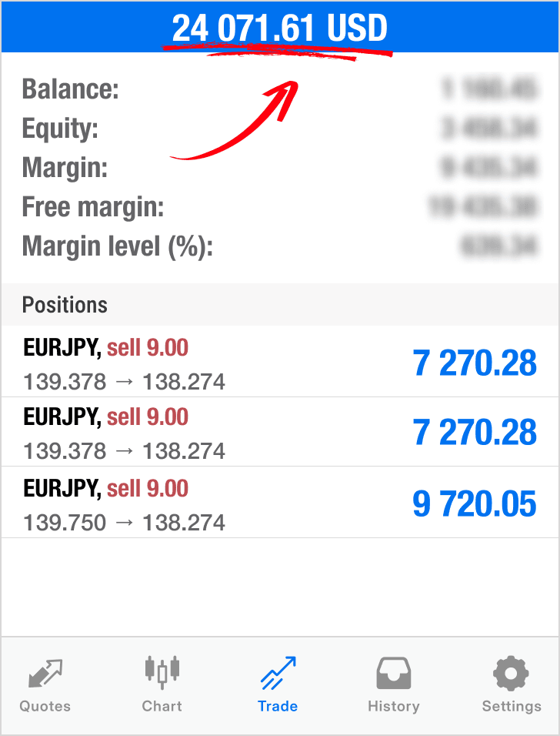This screenshot has width=560, height=736.
Task: Open the EURJPY position with profit 9 720.05
Action: (280, 502)
